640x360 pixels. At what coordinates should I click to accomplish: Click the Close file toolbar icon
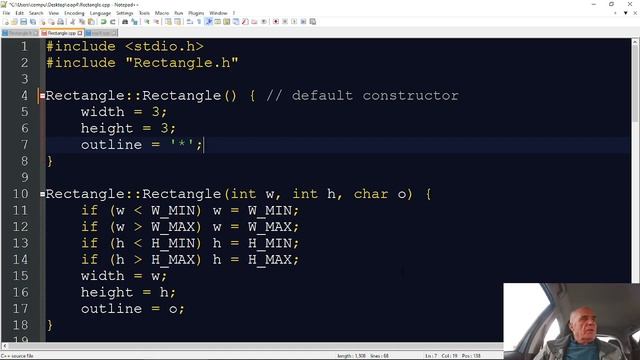pyautogui.click(x=42, y=22)
